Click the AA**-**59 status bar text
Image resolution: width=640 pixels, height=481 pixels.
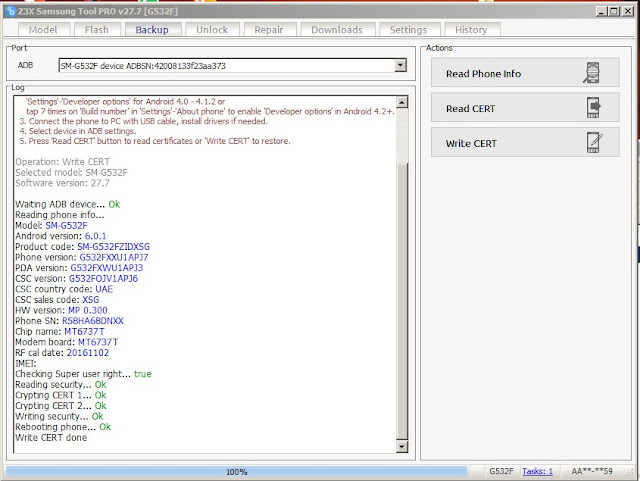592,471
